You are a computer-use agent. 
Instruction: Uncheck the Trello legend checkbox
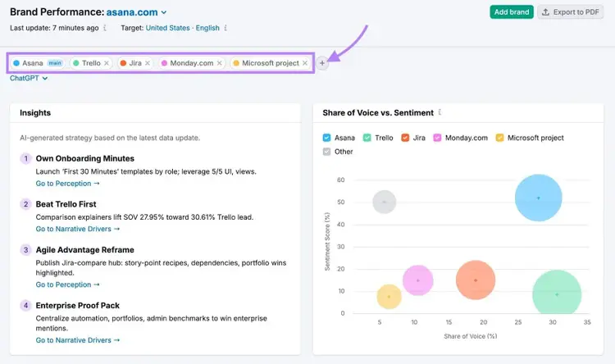[x=367, y=138]
